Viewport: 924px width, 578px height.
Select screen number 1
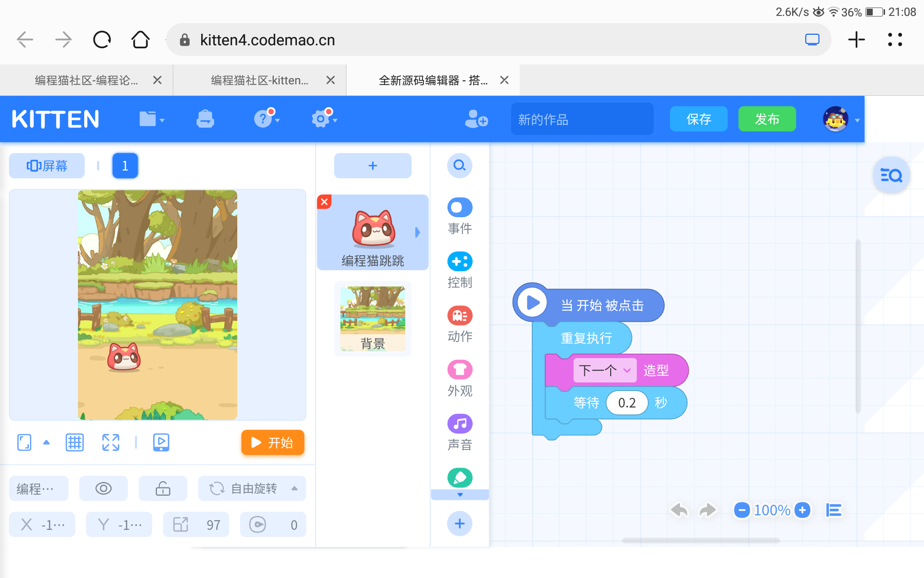click(125, 166)
